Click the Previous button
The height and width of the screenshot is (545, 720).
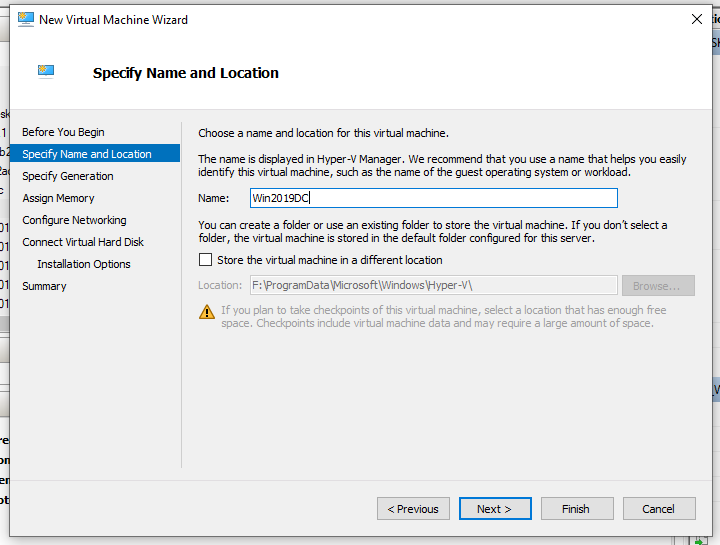coord(413,509)
